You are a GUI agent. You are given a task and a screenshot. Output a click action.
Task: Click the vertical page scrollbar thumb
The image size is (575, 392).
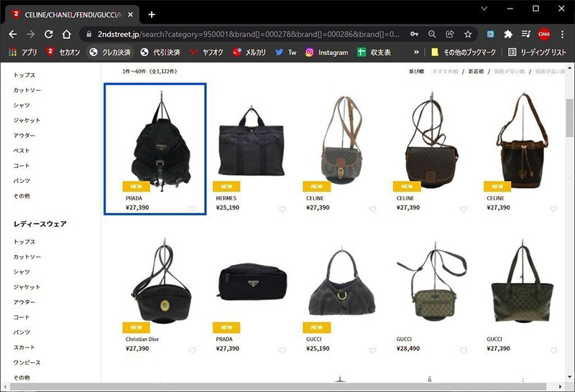coord(569,113)
